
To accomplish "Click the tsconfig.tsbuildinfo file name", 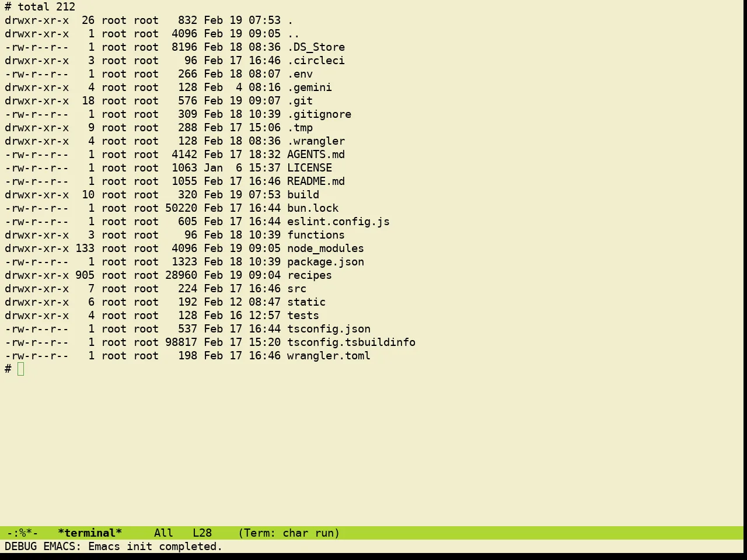I will point(351,342).
